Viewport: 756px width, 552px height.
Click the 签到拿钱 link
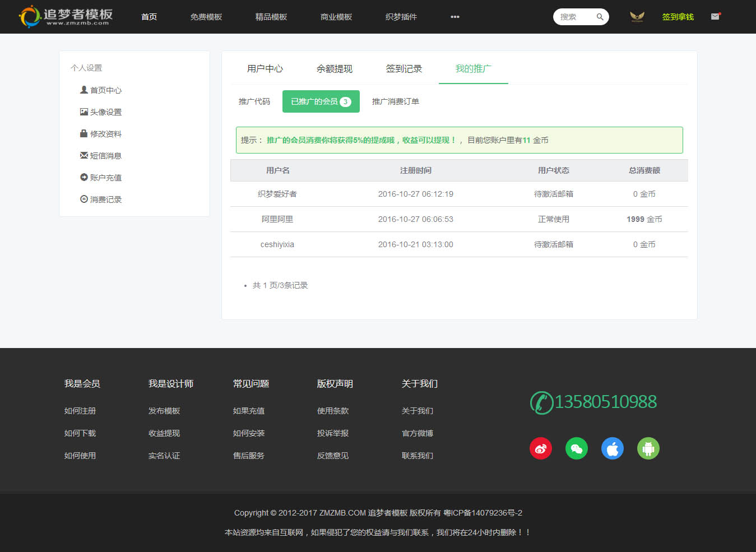[x=678, y=17]
